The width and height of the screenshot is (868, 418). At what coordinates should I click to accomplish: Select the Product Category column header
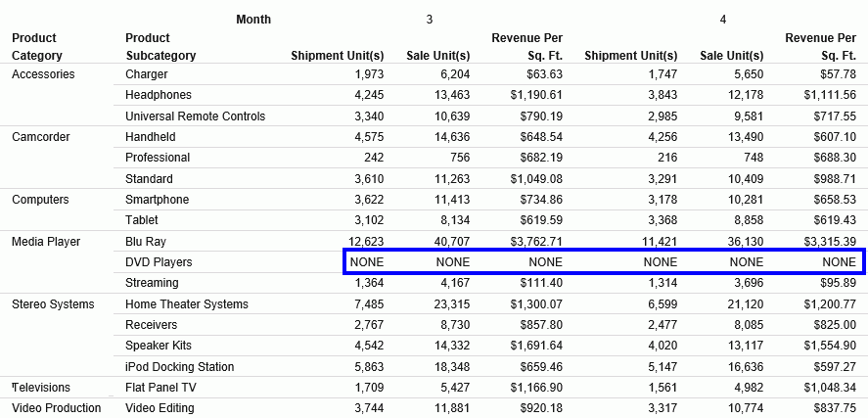[x=37, y=47]
